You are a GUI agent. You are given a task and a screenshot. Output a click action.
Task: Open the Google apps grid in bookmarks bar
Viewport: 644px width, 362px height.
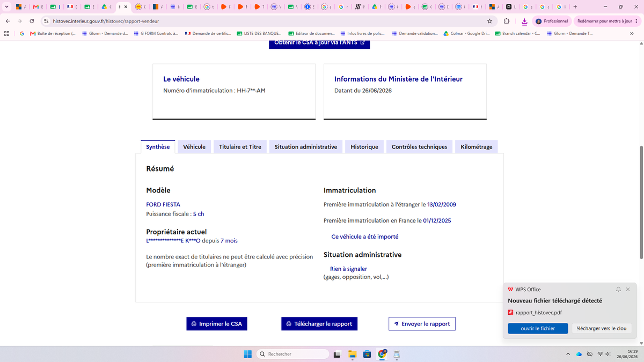pyautogui.click(x=6, y=33)
